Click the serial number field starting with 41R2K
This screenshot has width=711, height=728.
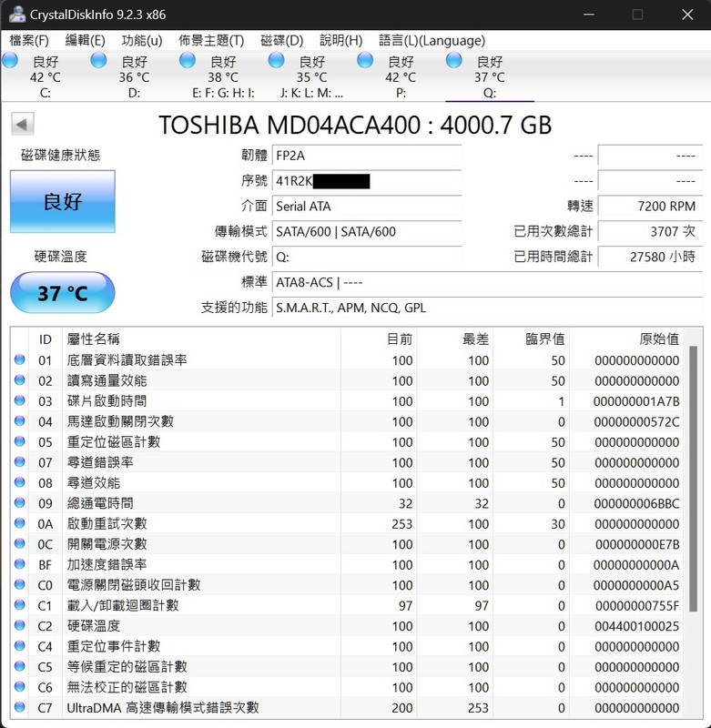(x=367, y=180)
